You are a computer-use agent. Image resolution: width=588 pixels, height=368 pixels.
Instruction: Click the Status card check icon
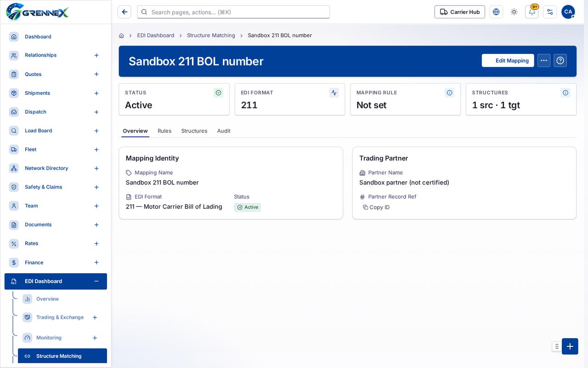[219, 93]
